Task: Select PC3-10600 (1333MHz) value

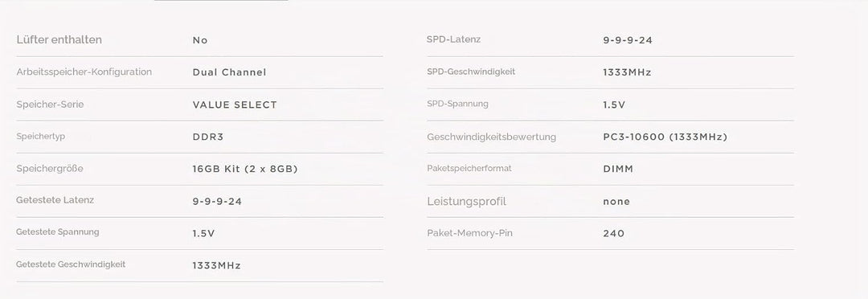Action: 665,137
